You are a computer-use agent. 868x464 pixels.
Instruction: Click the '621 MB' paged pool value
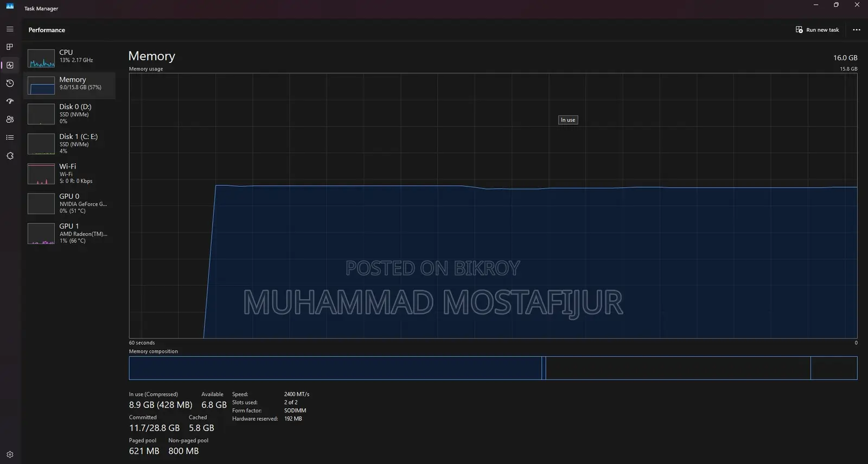pyautogui.click(x=144, y=451)
